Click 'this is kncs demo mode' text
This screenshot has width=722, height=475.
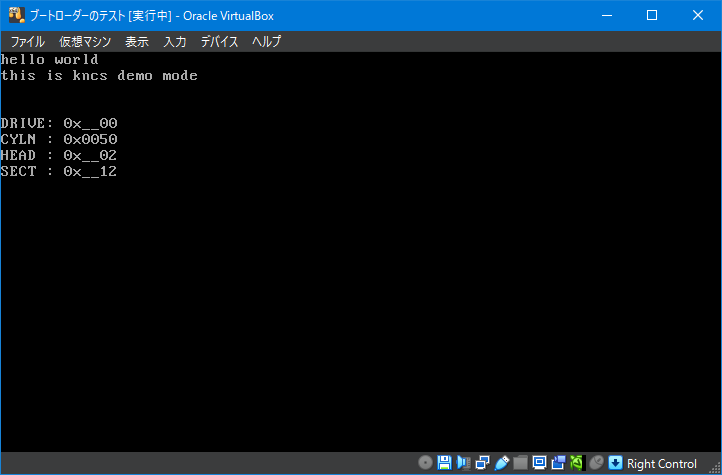pos(99,75)
